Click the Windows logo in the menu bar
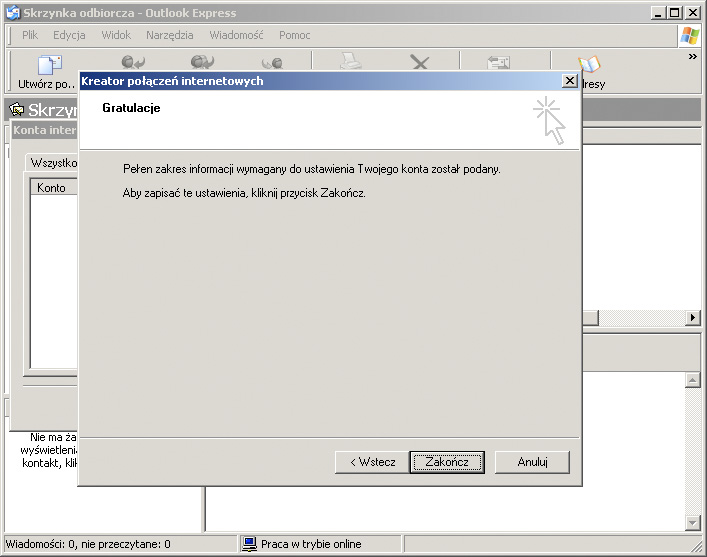This screenshot has height=557, width=707. click(x=690, y=36)
